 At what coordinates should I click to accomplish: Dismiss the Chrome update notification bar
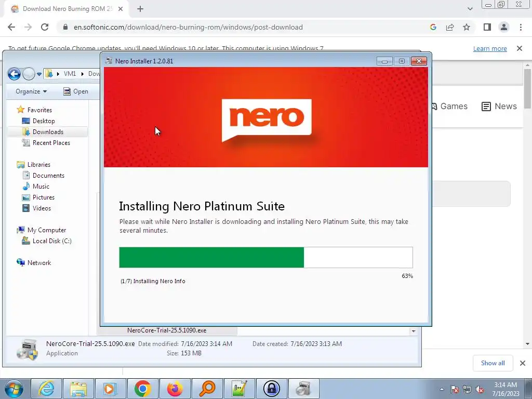(520, 48)
